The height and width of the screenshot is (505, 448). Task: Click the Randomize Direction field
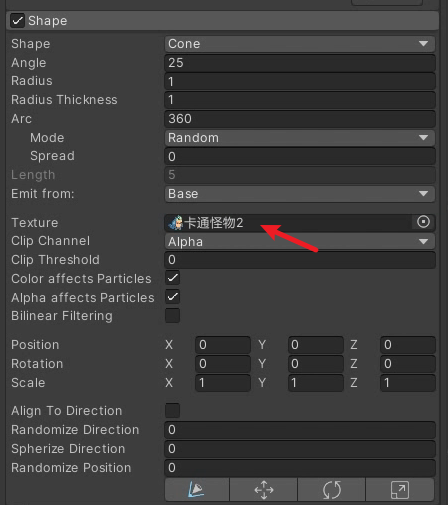(300, 430)
